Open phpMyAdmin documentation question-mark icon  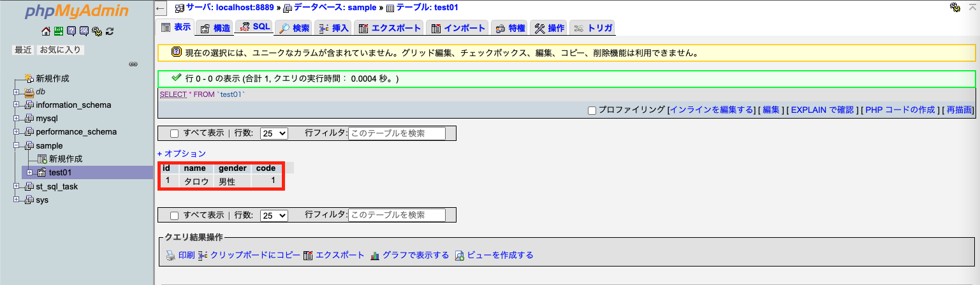tap(71, 31)
